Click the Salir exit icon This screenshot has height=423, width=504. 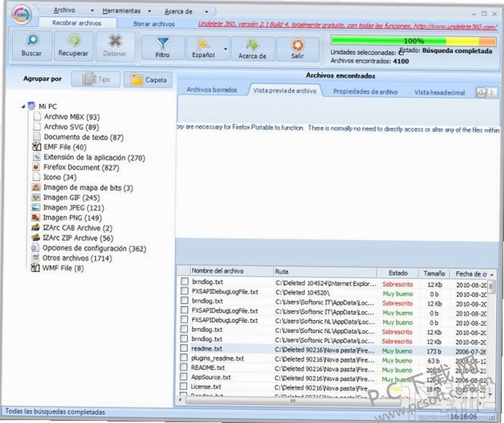[x=297, y=45]
